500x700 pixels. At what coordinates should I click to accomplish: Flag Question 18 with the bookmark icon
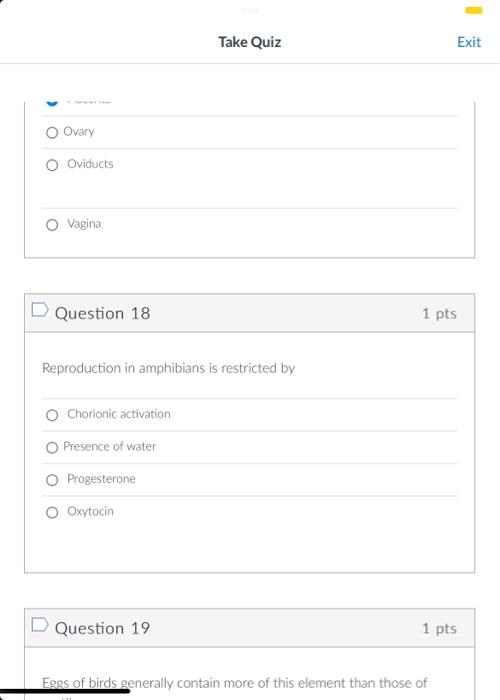(x=40, y=309)
